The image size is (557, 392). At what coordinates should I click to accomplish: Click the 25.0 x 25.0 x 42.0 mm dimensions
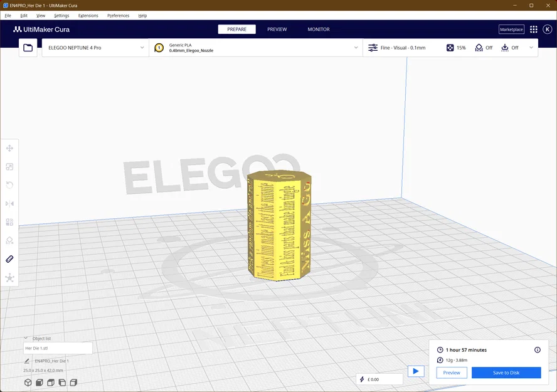43,370
